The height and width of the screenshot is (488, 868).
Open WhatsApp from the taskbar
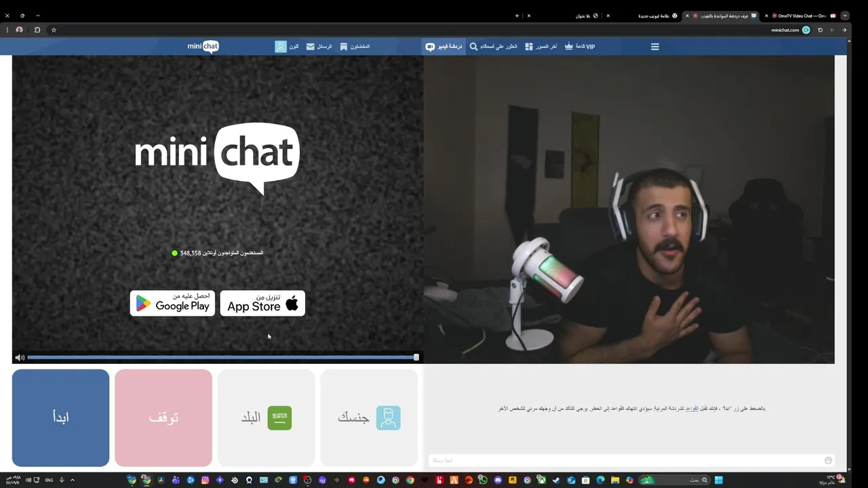[483, 480]
